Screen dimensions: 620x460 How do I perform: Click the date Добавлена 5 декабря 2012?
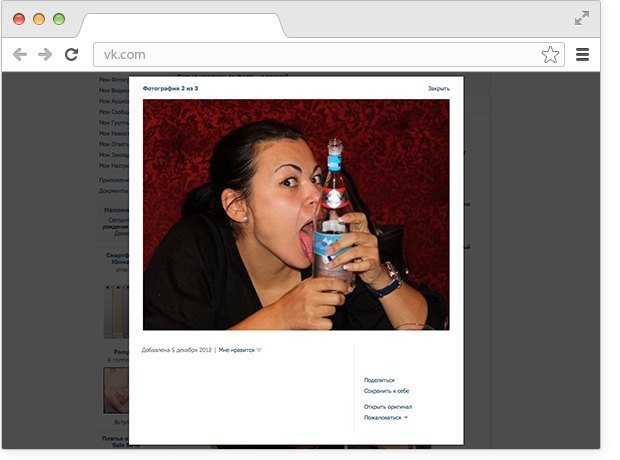pos(176,350)
